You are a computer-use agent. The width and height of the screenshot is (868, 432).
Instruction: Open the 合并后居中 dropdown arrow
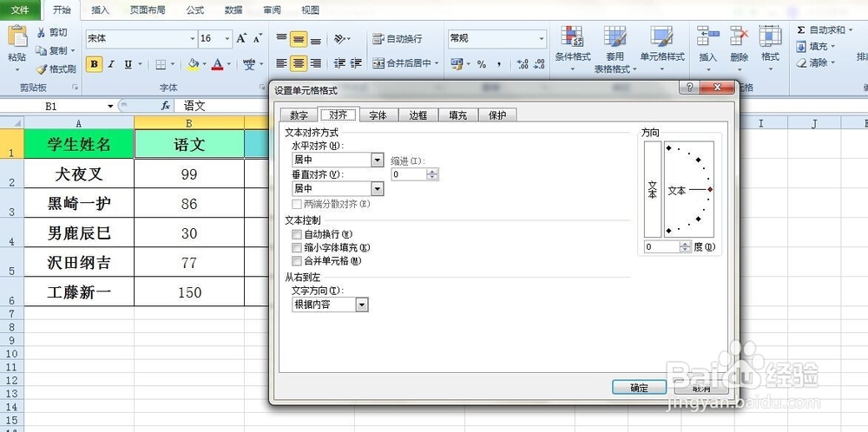point(437,63)
